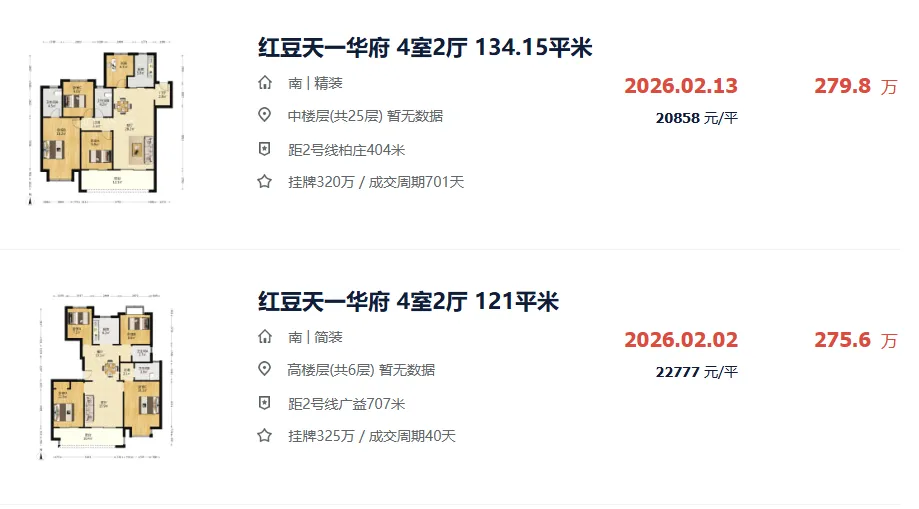Click the 2026.02.02 transaction date

681,340
